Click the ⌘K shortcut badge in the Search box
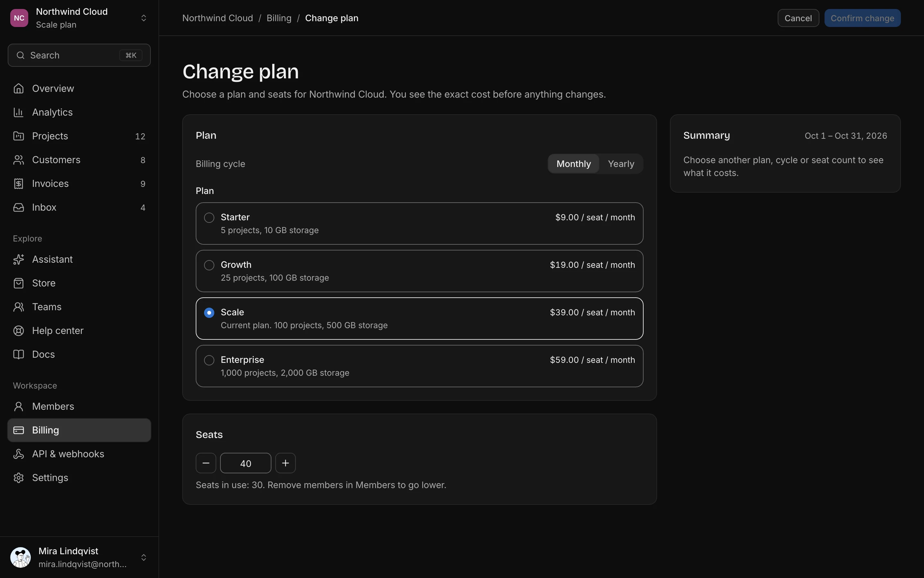Screen dimensions: 924x578 (x=131, y=56)
